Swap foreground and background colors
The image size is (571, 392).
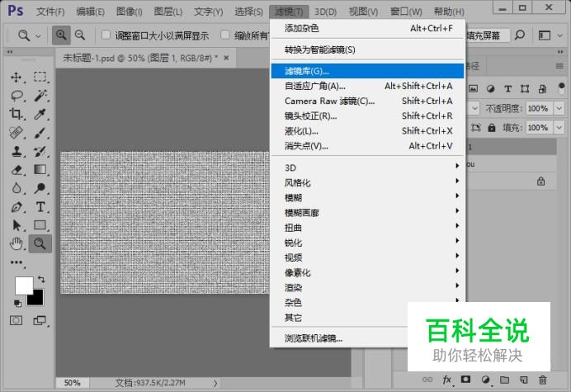tap(41, 280)
